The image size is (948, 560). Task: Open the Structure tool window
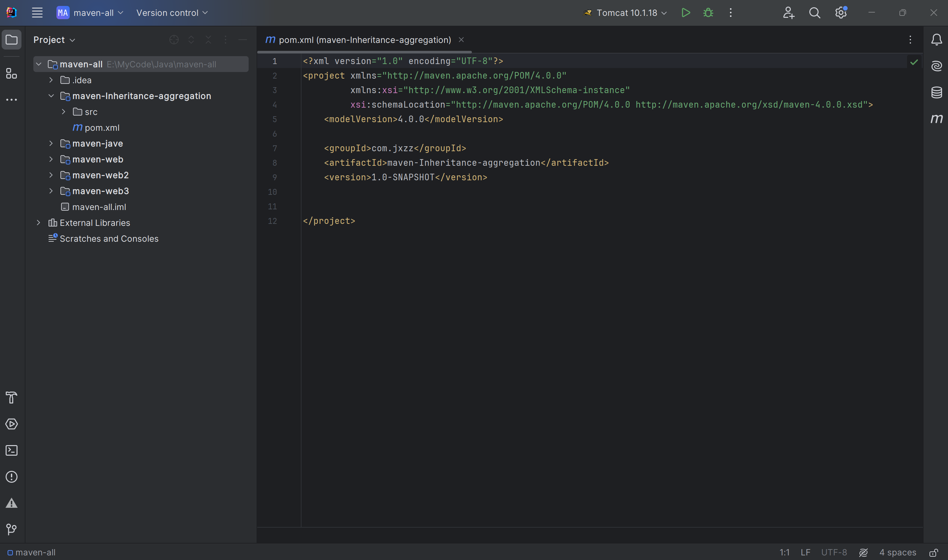(12, 74)
